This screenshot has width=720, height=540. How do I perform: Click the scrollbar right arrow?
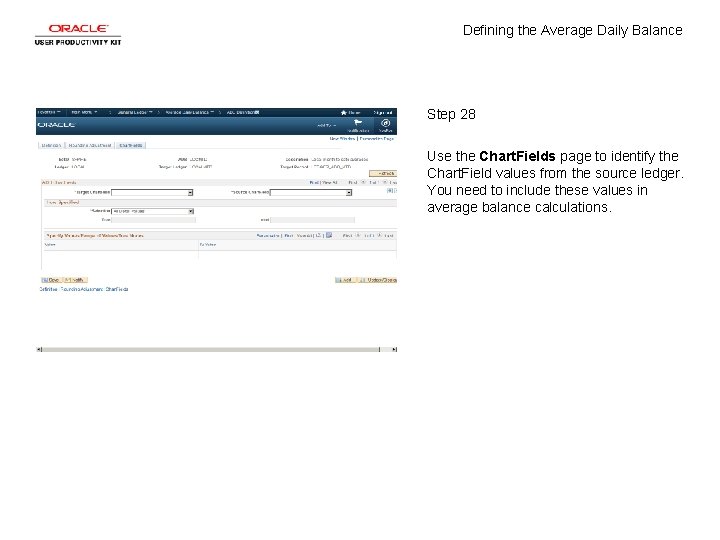pos(394,349)
